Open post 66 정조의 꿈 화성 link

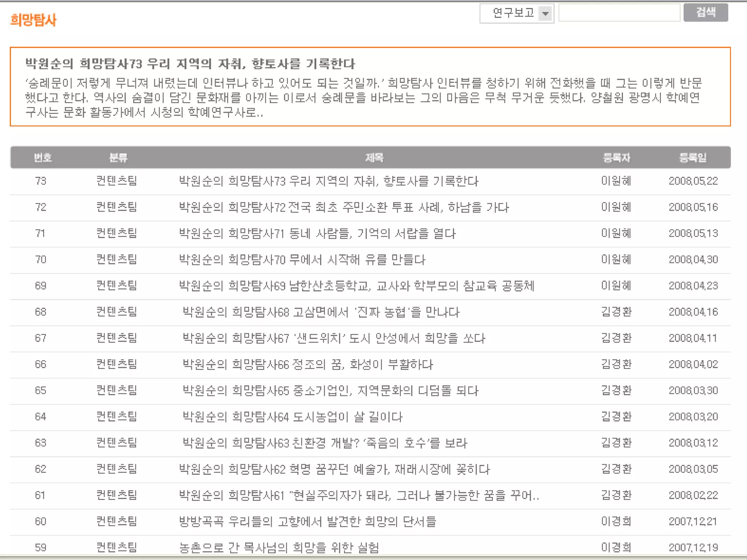(x=307, y=365)
